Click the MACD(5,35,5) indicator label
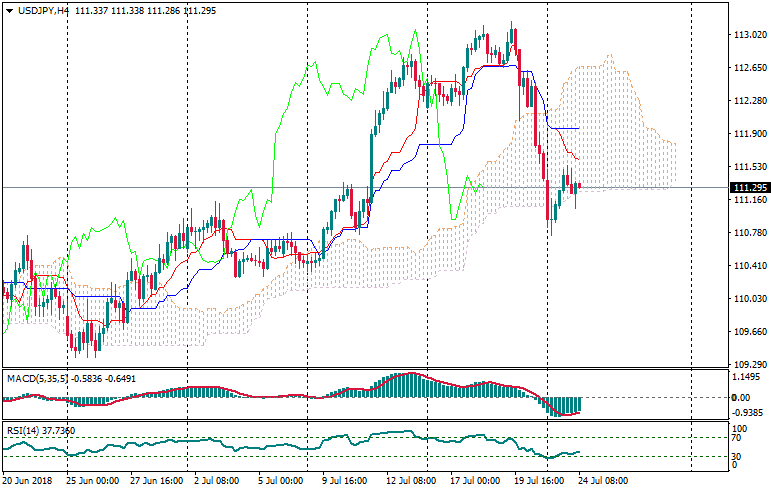 coord(37,378)
